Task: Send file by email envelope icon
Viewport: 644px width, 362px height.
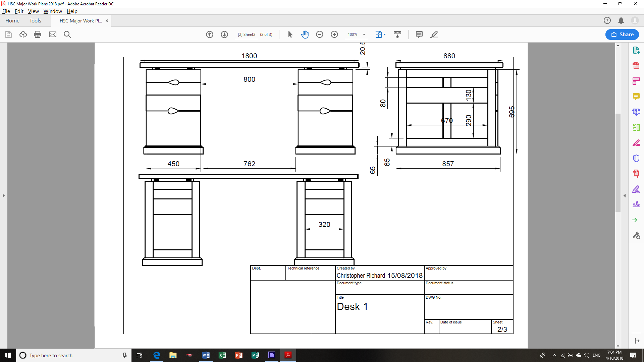Action: pyautogui.click(x=53, y=35)
